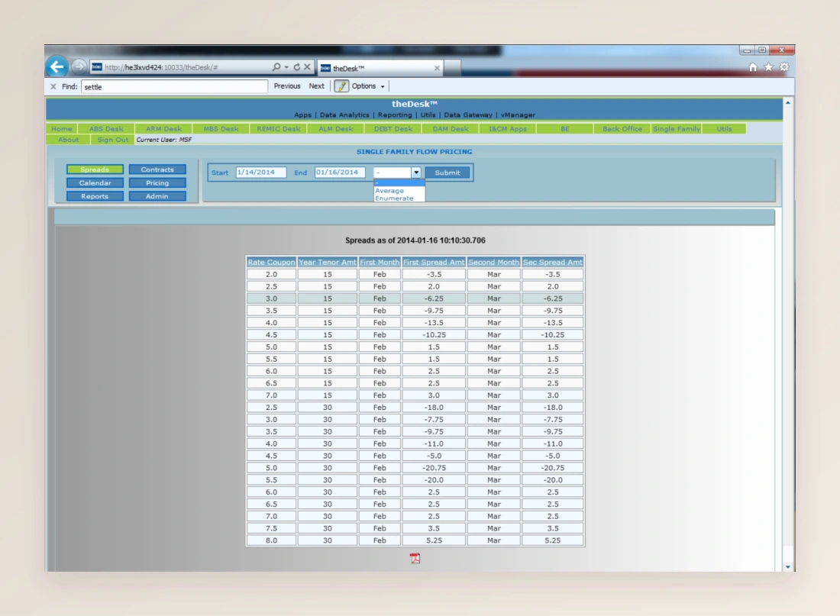Click the Year Tenor Amt column header

coord(327,262)
